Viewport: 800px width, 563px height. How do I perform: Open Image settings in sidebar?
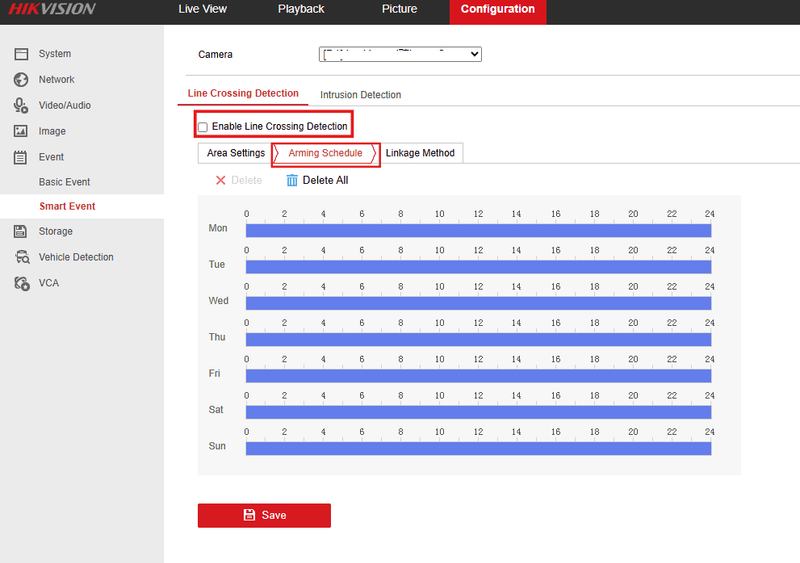point(52,131)
